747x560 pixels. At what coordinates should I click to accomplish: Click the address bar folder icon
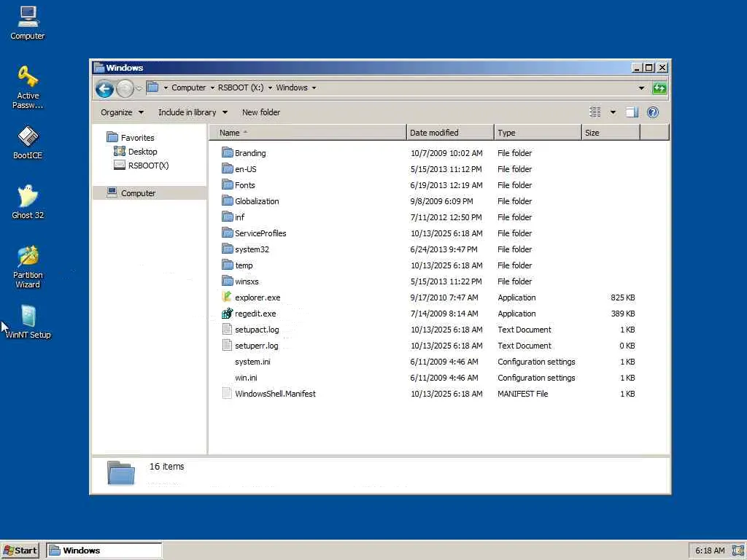[x=152, y=87]
